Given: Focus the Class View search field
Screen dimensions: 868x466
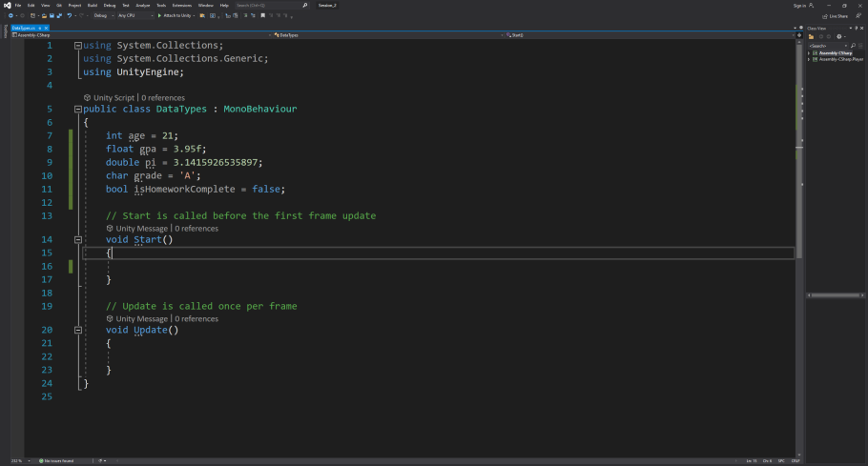Looking at the screenshot, I should click(828, 46).
